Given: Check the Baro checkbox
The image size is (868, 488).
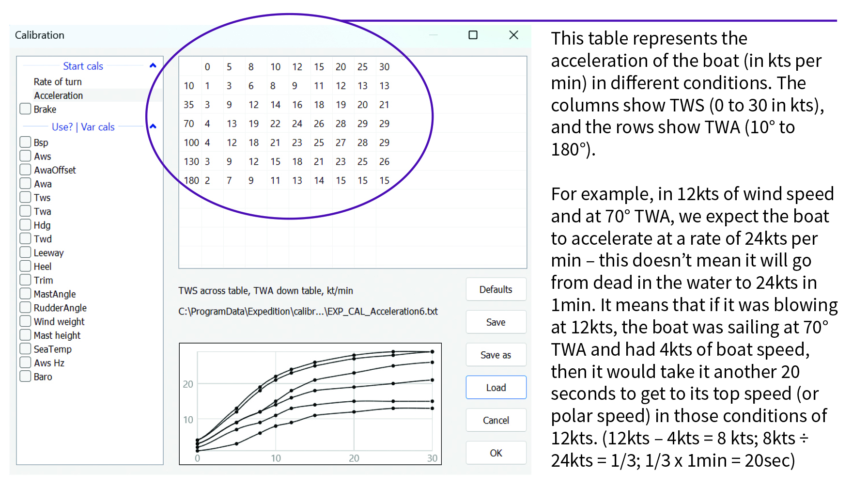Looking at the screenshot, I should pyautogui.click(x=26, y=377).
